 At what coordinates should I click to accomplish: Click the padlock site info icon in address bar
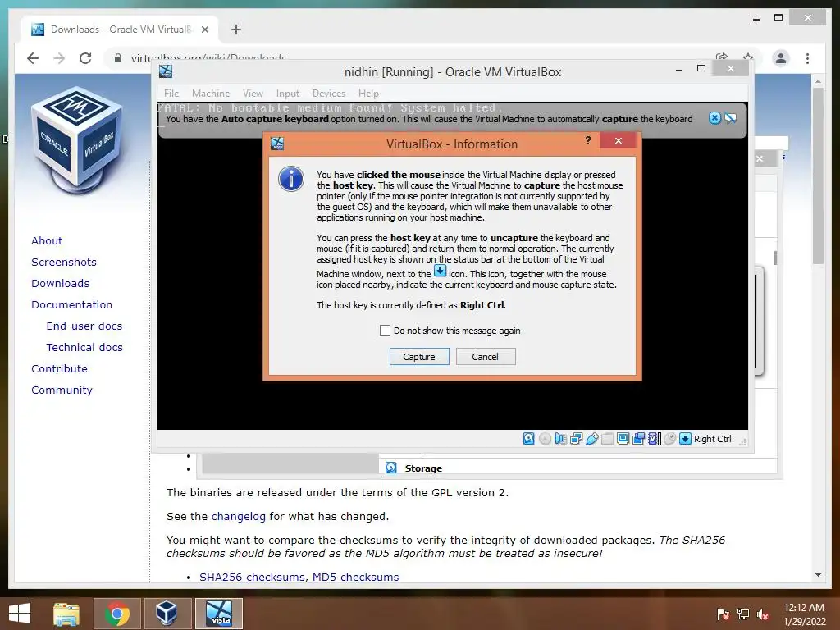pos(118,58)
